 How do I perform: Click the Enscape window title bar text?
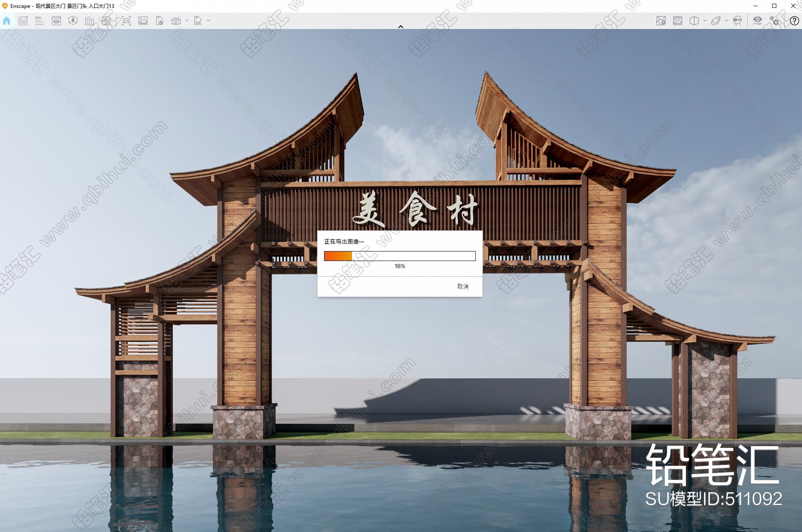point(62,6)
